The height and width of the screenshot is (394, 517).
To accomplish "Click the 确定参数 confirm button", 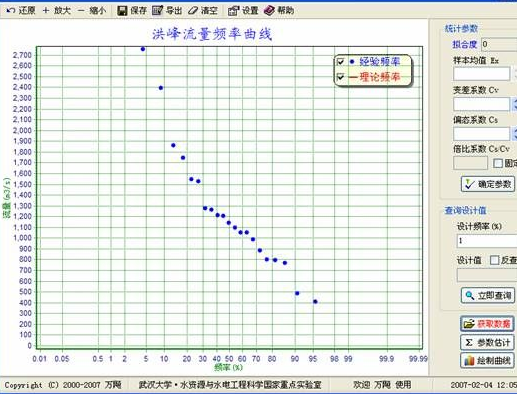I will pos(488,184).
